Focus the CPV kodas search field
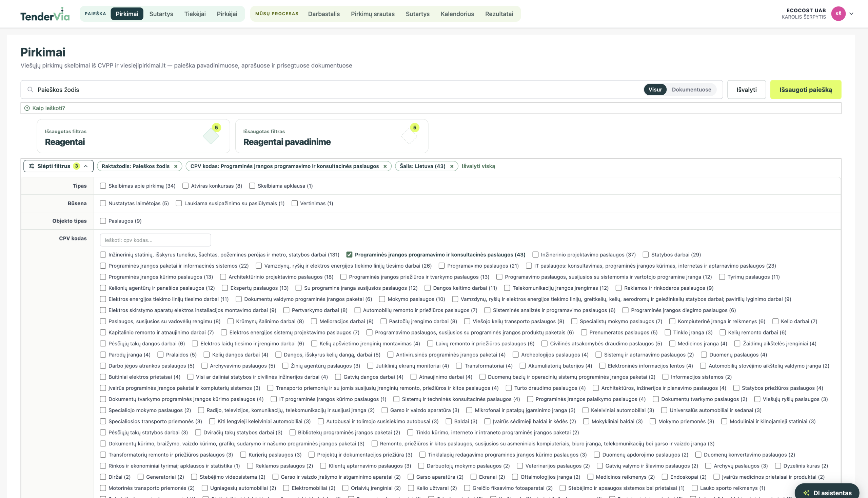This screenshot has height=498, width=868. pos(156,240)
